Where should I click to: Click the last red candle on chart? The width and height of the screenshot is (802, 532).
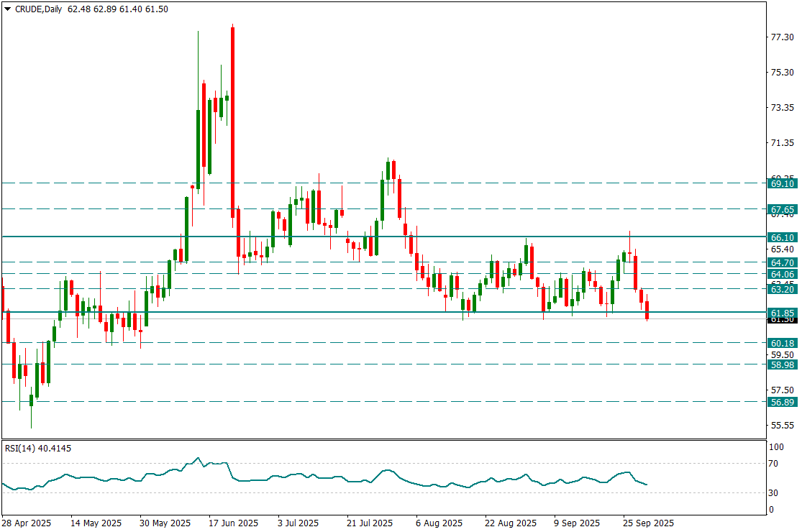(647, 311)
